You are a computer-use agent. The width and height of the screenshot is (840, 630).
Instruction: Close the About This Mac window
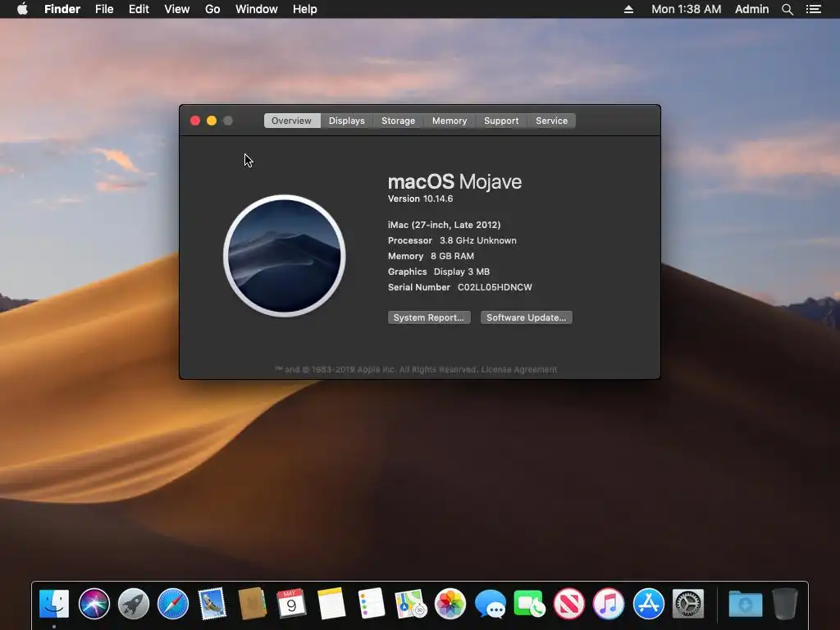point(195,121)
